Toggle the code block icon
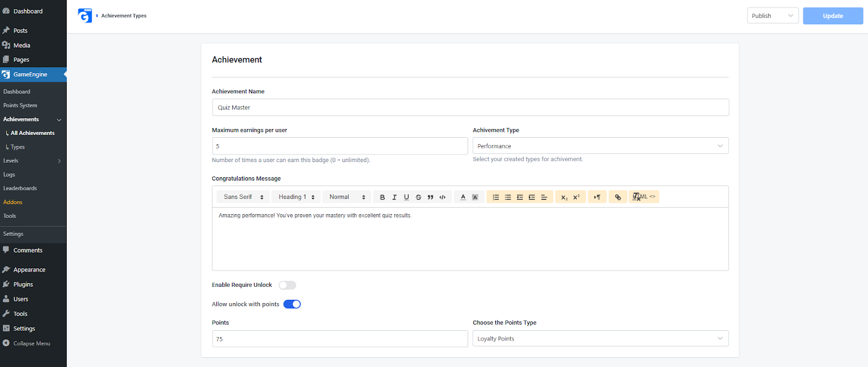The width and height of the screenshot is (868, 367). point(443,197)
